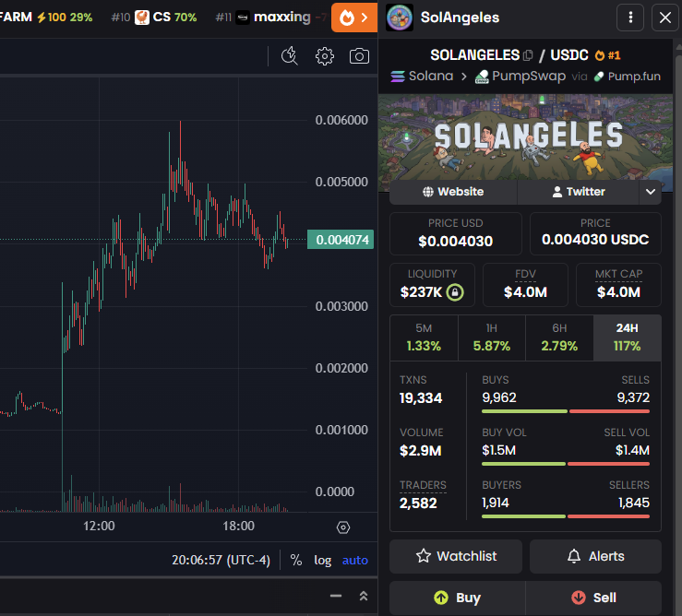
Task: Add token to Watchlist
Action: (x=456, y=556)
